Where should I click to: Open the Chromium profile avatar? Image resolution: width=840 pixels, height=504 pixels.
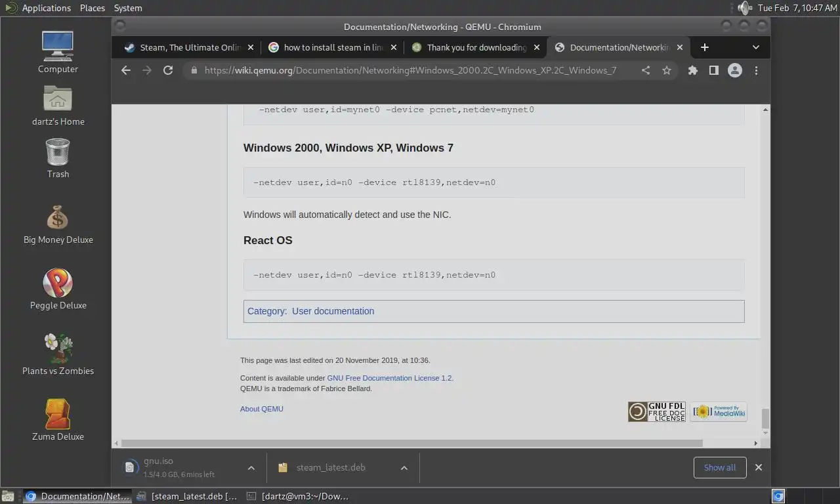tap(735, 70)
